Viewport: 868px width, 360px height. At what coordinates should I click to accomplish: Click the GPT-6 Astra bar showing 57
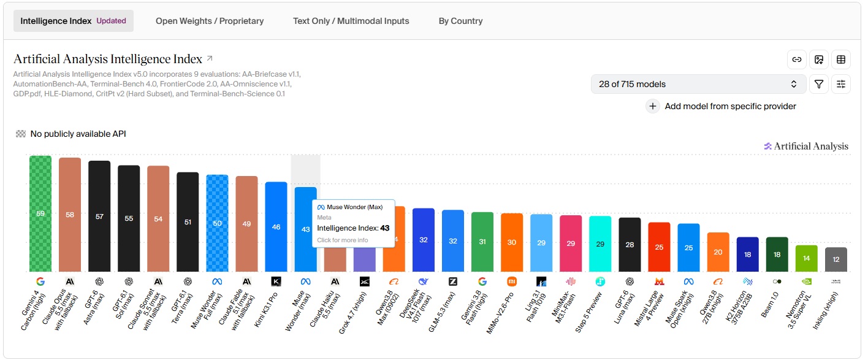(99, 216)
